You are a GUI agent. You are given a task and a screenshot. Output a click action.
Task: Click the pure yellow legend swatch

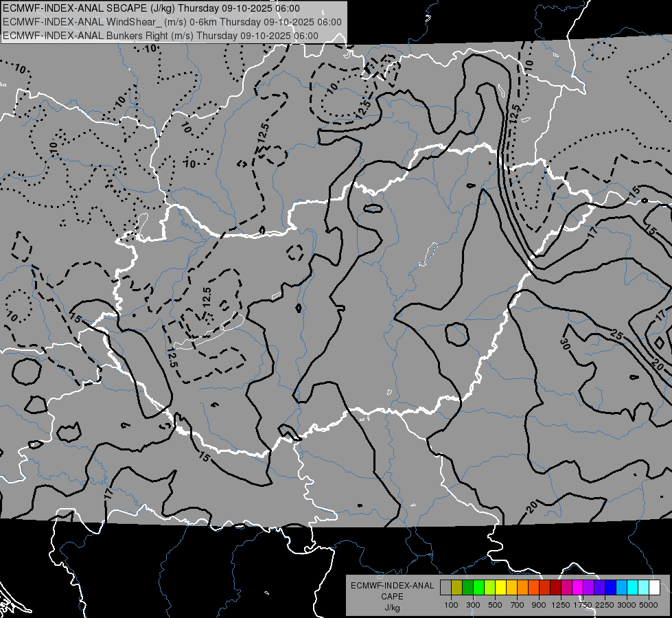point(500,588)
